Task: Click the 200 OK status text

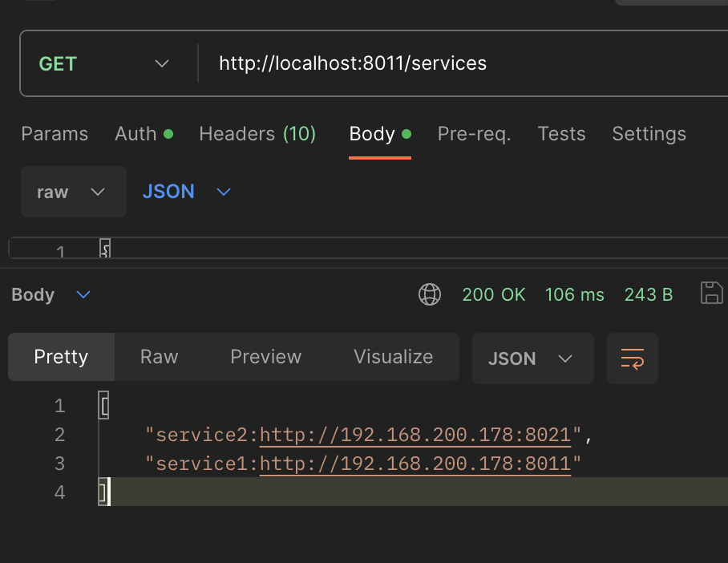Action: tap(494, 294)
